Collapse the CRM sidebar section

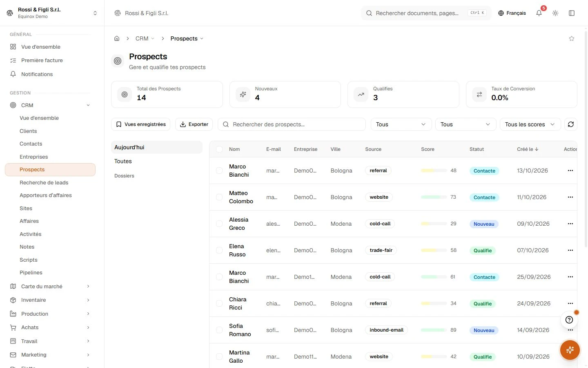click(50, 105)
